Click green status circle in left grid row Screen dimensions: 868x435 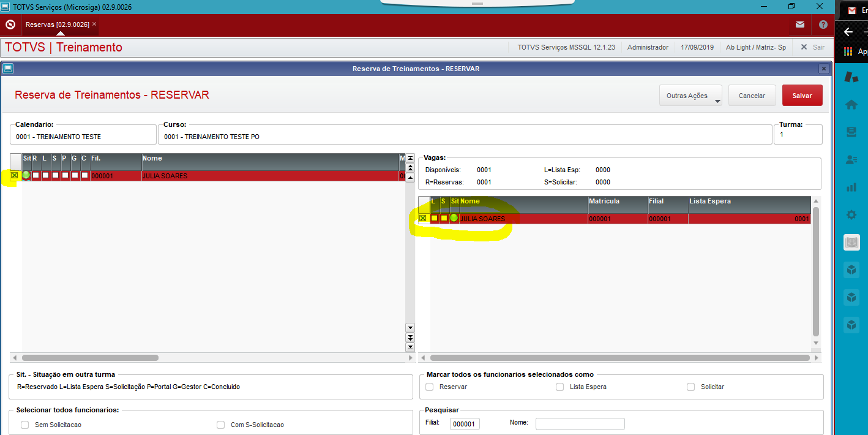26,175
